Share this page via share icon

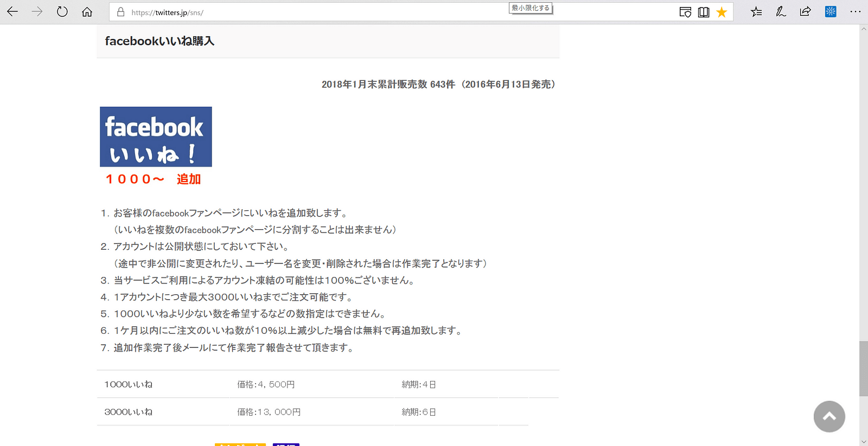[x=806, y=12]
